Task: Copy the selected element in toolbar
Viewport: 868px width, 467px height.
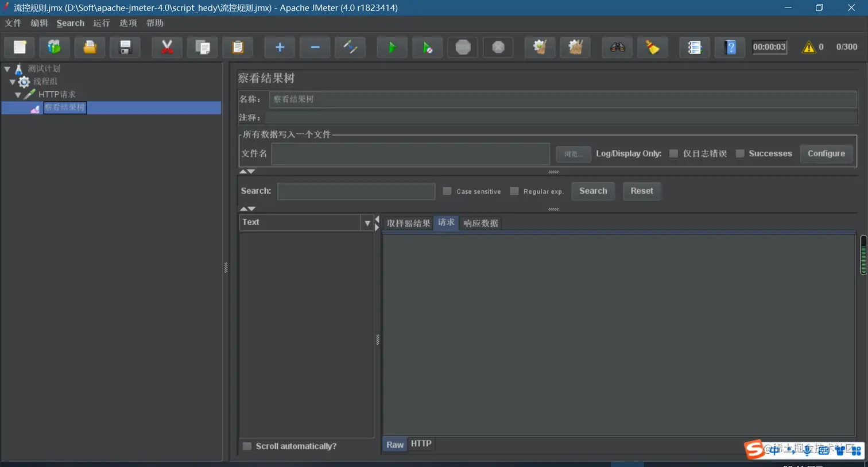Action: click(203, 47)
